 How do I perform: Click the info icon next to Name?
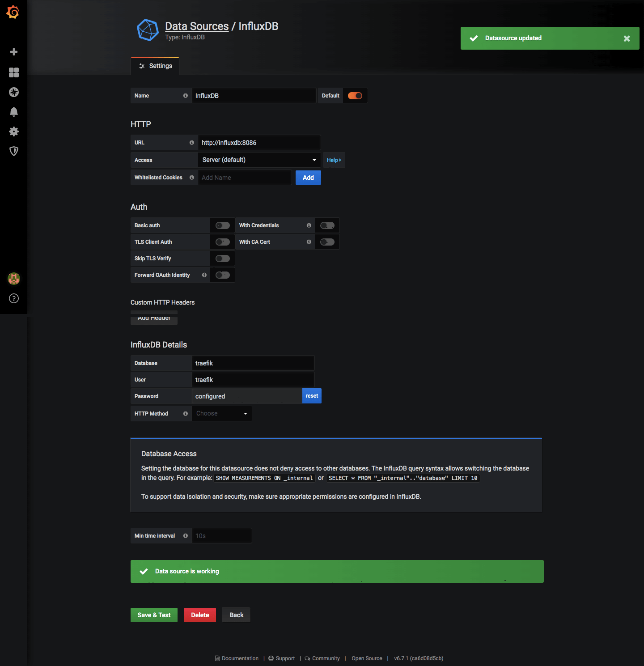[x=186, y=96]
